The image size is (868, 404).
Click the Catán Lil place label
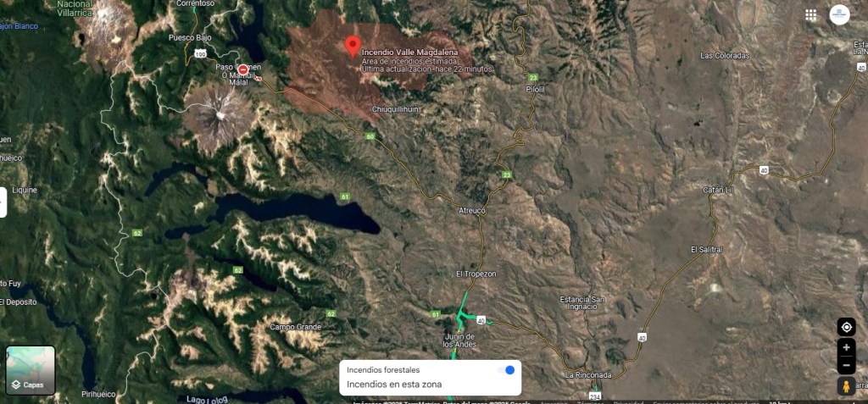coord(714,190)
